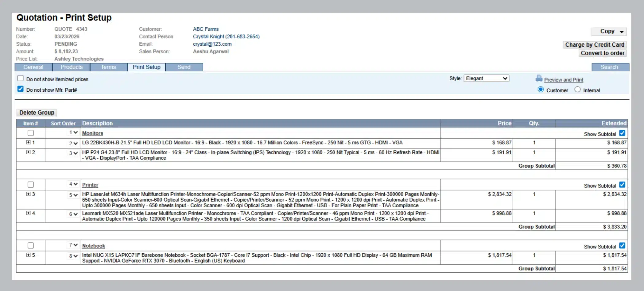Click the Delete Group button
The height and width of the screenshot is (291, 644).
[37, 113]
